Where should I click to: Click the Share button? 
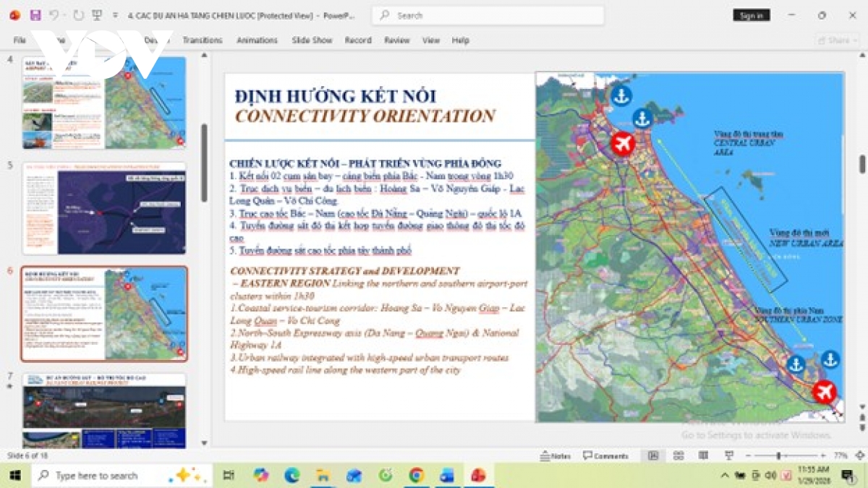(x=838, y=40)
